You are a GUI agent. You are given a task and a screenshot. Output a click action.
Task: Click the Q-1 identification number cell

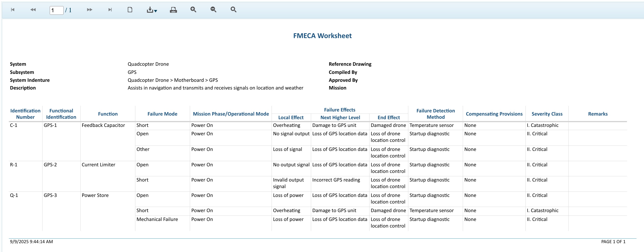tap(14, 195)
